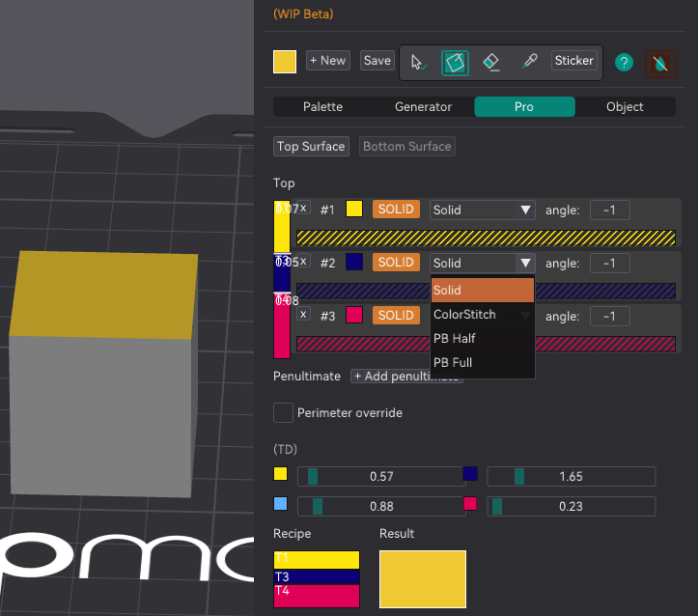Open the Generator tab
This screenshot has width=698, height=616.
[x=423, y=107]
